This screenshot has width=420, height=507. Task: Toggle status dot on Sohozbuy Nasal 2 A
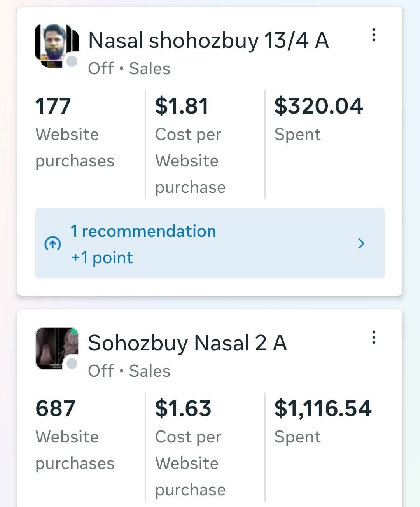[72, 364]
